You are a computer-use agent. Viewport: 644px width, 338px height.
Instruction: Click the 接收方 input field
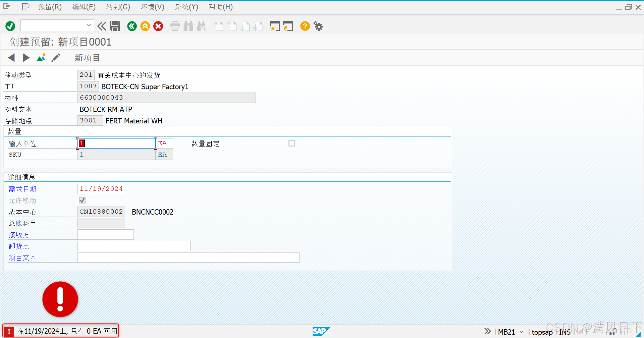point(106,234)
